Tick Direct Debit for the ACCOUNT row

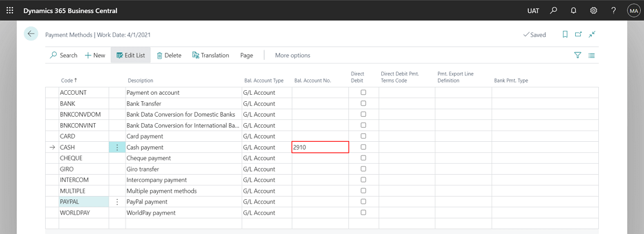pyautogui.click(x=363, y=93)
